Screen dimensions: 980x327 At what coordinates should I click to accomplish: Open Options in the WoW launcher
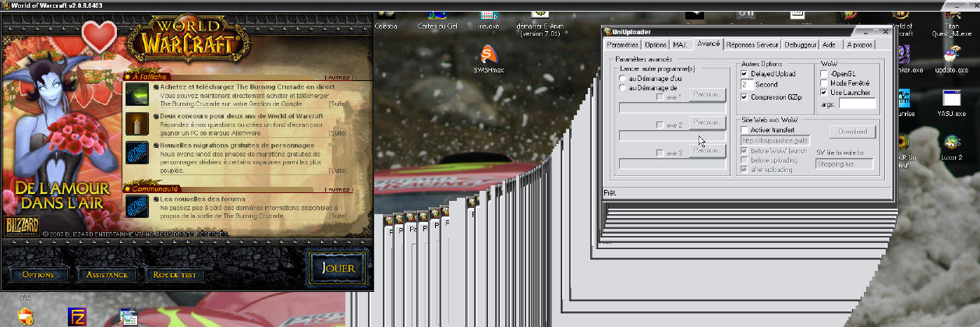tap(38, 275)
